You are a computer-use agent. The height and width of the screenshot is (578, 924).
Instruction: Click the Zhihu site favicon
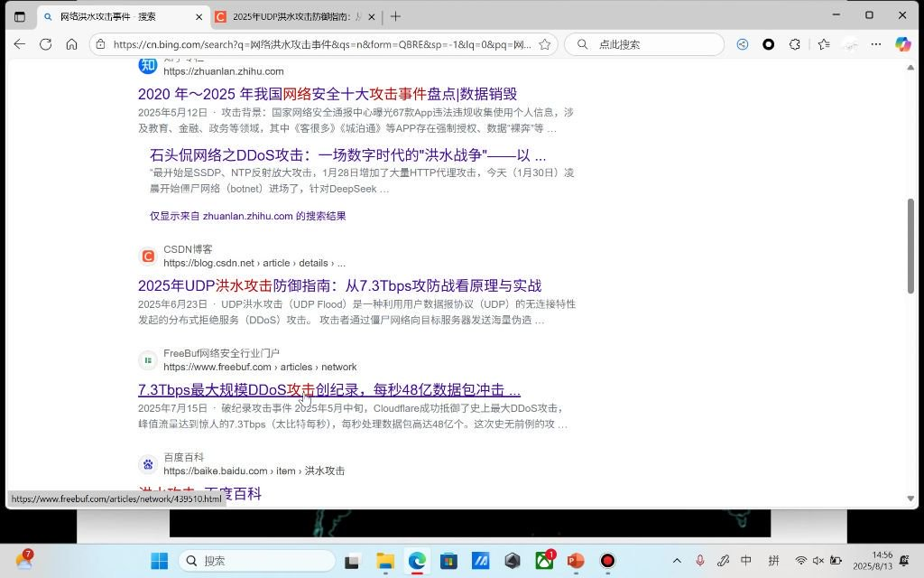click(x=147, y=65)
